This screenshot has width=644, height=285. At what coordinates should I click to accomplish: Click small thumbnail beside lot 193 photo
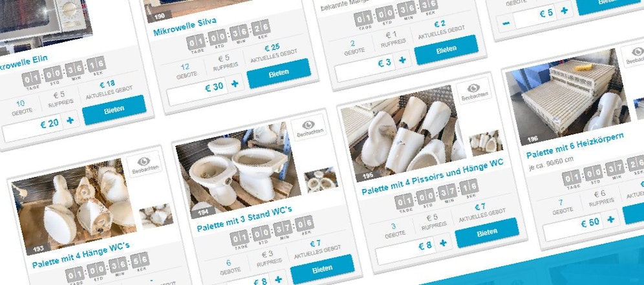pos(156,216)
